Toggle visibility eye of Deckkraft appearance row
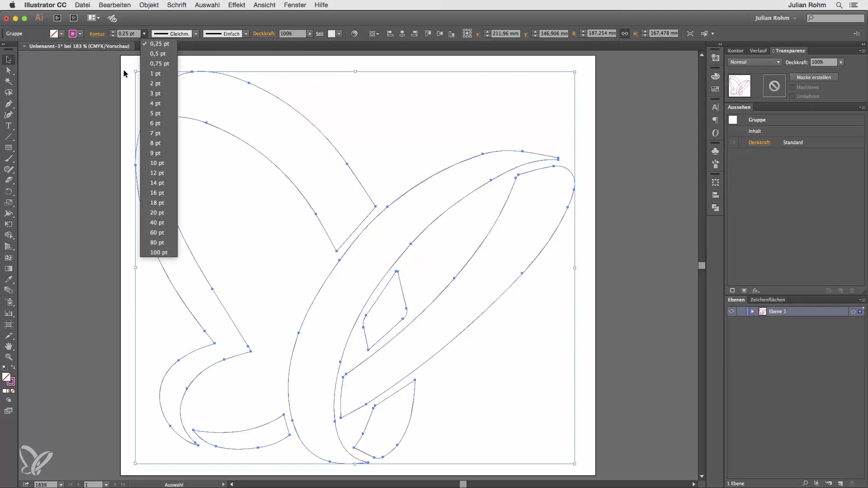This screenshot has height=488, width=868. (x=733, y=142)
